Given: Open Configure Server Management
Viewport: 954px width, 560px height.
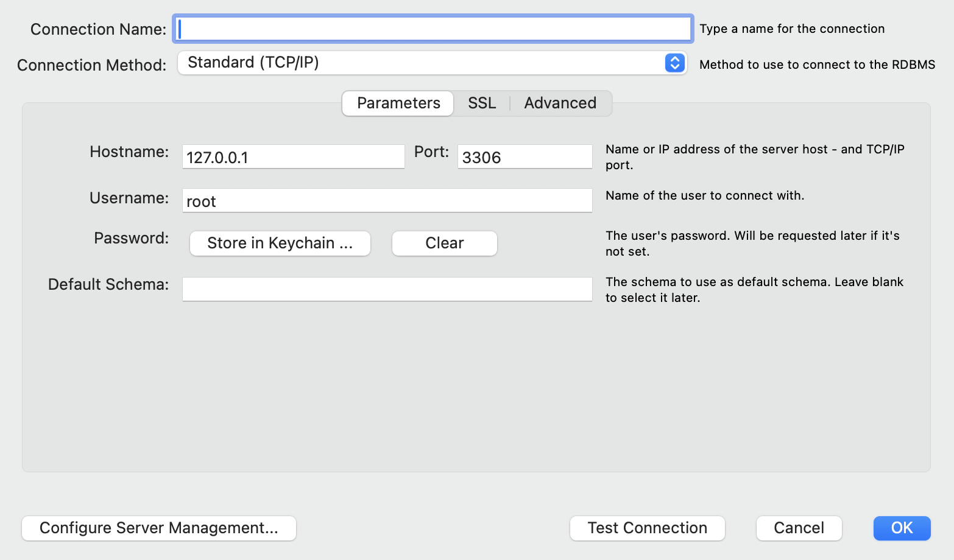Looking at the screenshot, I should [x=159, y=528].
